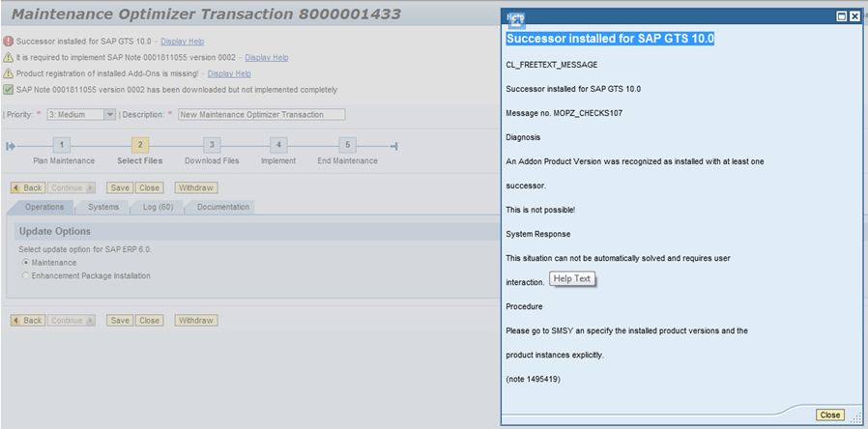The height and width of the screenshot is (429, 868).
Task: Click Message no. MOPZ_CHECKS107 text
Action: [x=564, y=113]
